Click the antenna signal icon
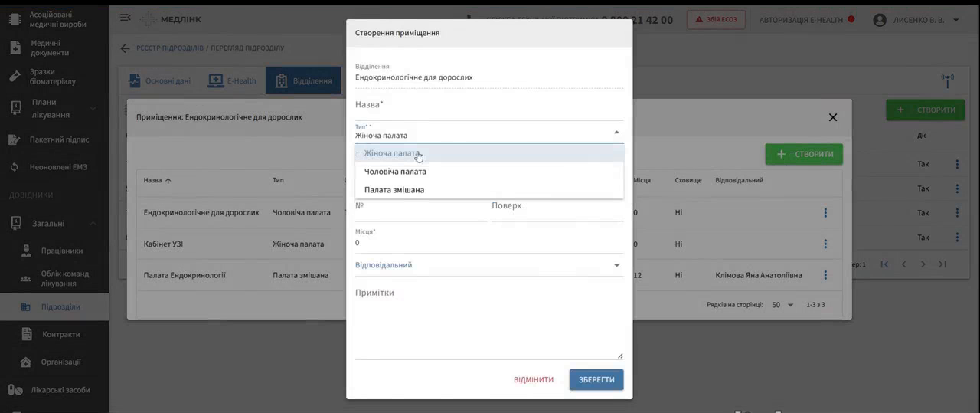This screenshot has height=413, width=980. [x=948, y=80]
